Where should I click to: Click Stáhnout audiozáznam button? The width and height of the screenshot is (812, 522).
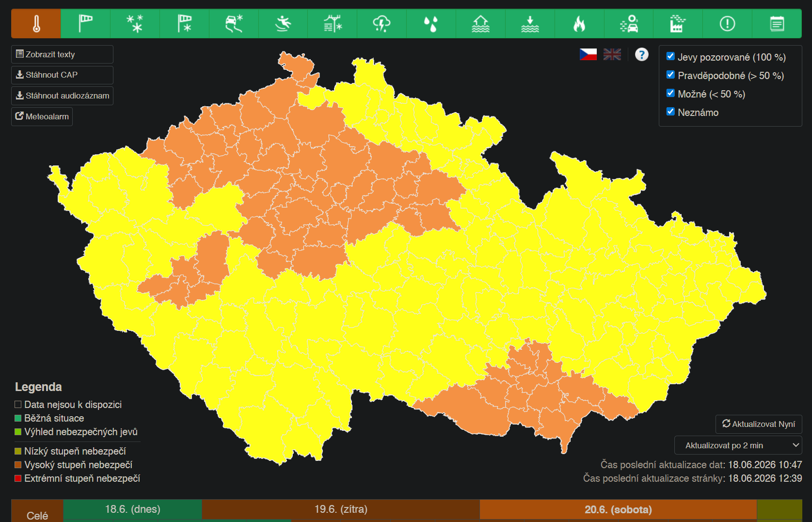click(x=62, y=96)
